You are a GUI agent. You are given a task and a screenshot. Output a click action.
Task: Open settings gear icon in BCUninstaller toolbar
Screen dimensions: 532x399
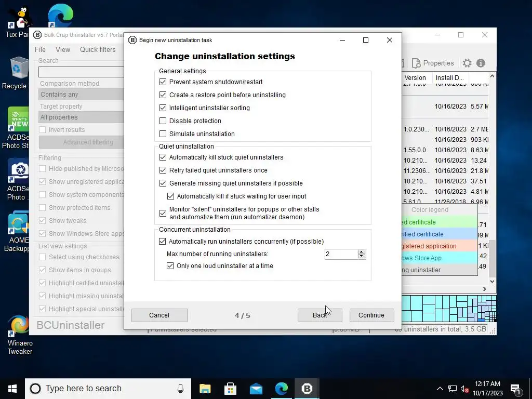tap(467, 63)
